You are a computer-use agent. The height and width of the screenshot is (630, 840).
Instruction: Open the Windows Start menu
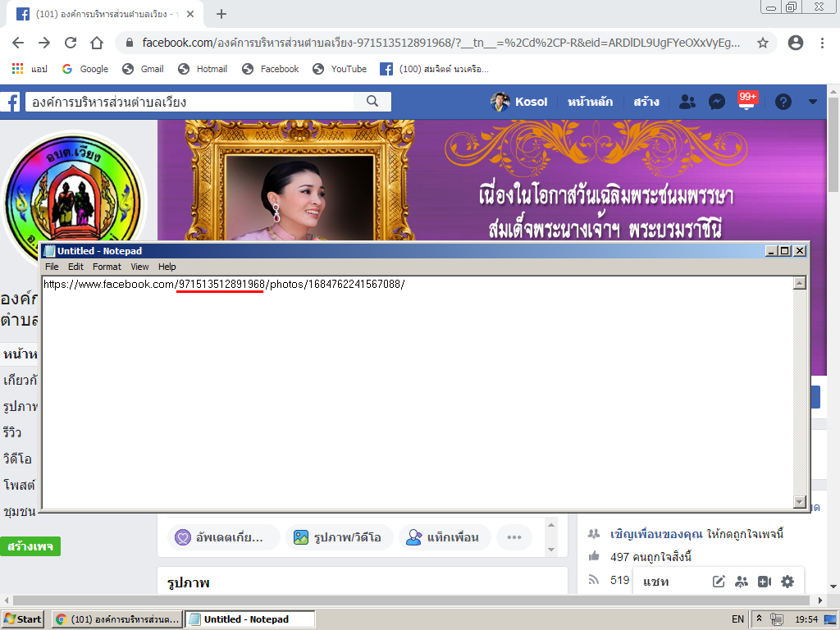22,619
